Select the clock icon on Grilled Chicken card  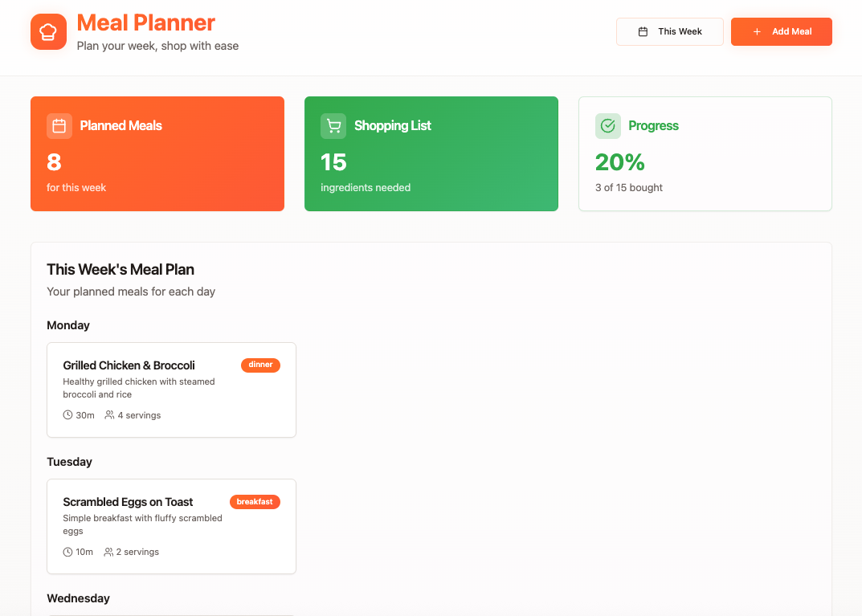tap(67, 415)
